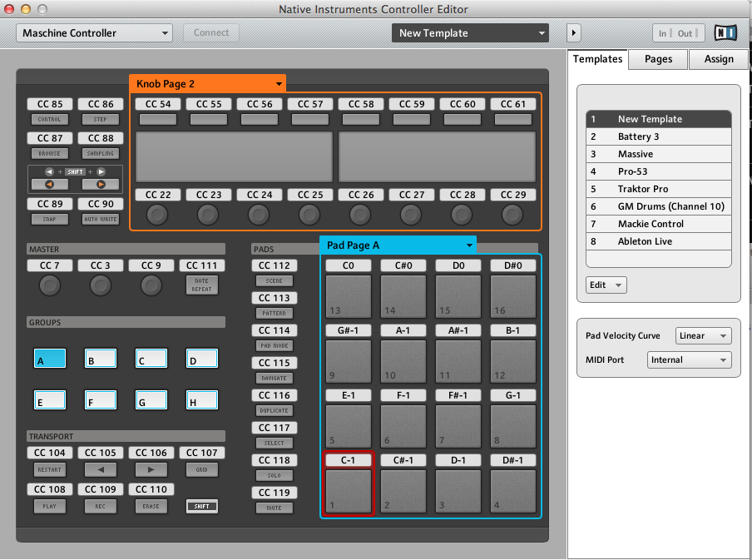Screen dimensions: 752x560
Task: Click the master knob under CC 3
Action: tap(100, 285)
